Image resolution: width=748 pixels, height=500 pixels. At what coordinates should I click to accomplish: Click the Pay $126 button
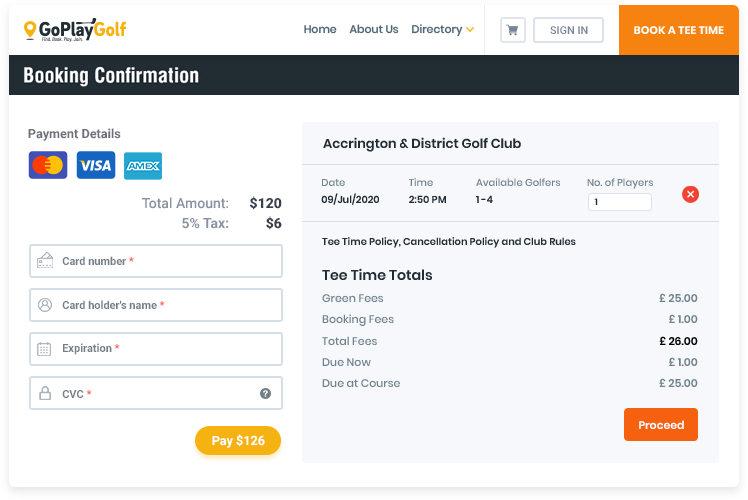point(238,440)
